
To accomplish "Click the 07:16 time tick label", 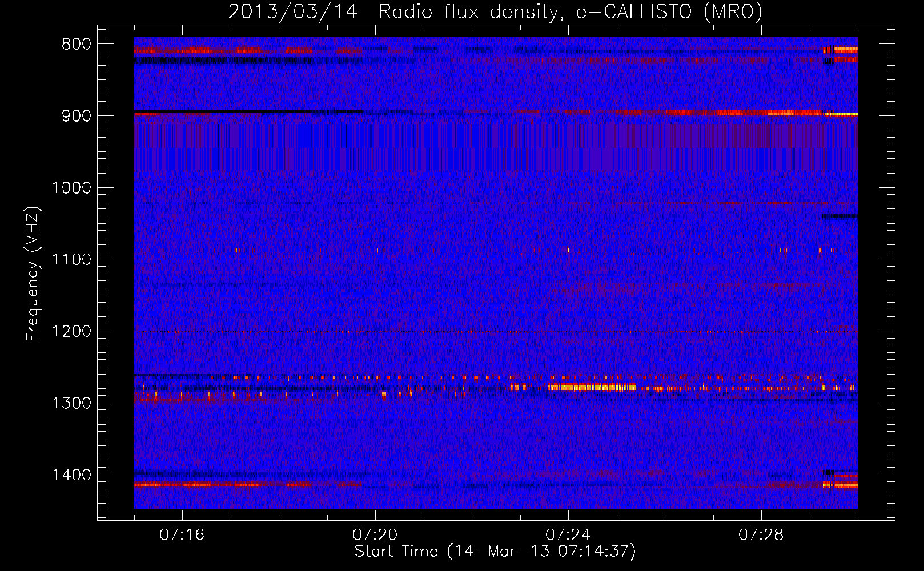I will pyautogui.click(x=182, y=535).
